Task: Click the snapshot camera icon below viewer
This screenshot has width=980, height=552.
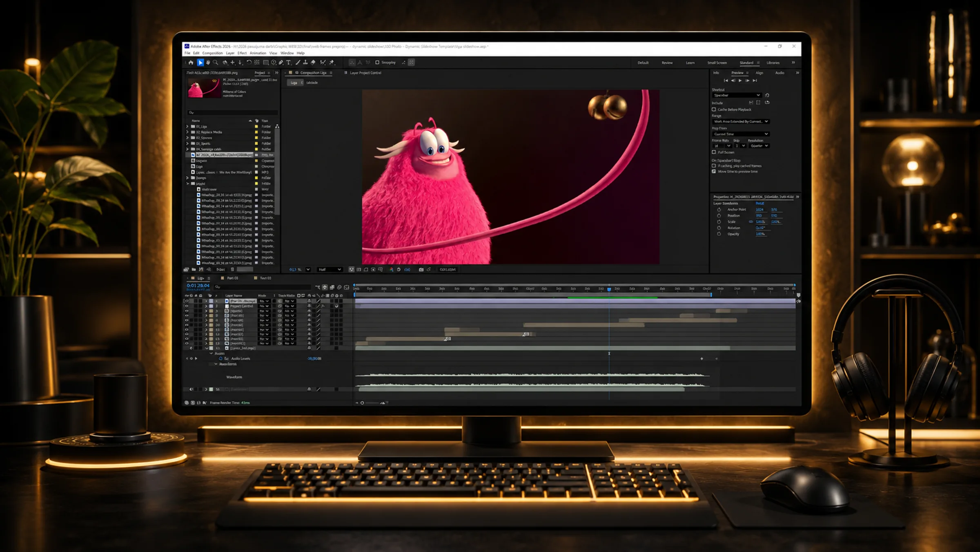Action: click(421, 270)
